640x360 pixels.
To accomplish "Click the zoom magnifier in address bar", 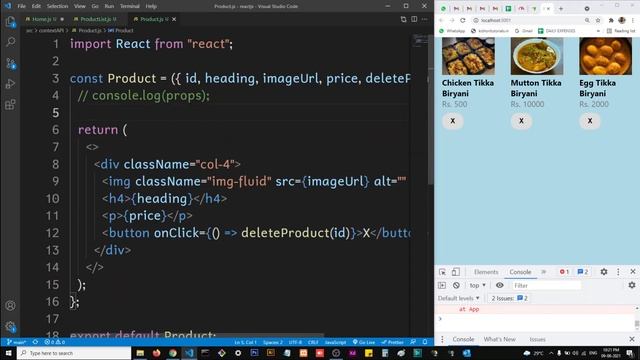I will (587, 20).
